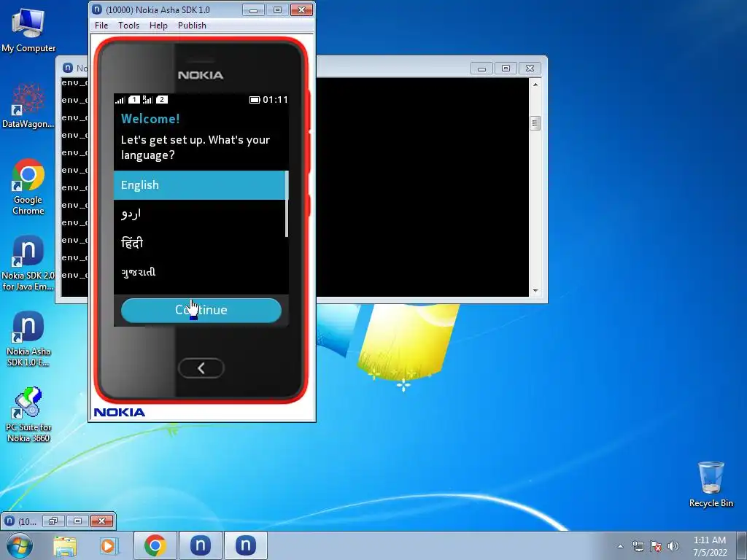Tap the phone's hardware back key
747x560 pixels.
click(x=201, y=367)
